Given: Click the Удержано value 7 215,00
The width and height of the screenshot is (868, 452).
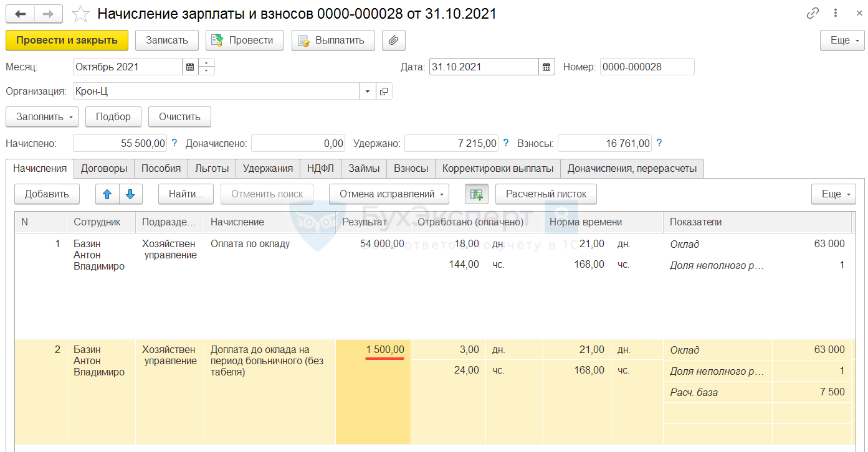Looking at the screenshot, I should click(452, 144).
